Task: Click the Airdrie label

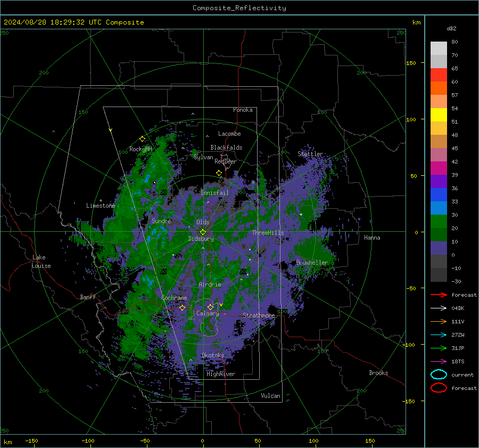Action: point(210,284)
